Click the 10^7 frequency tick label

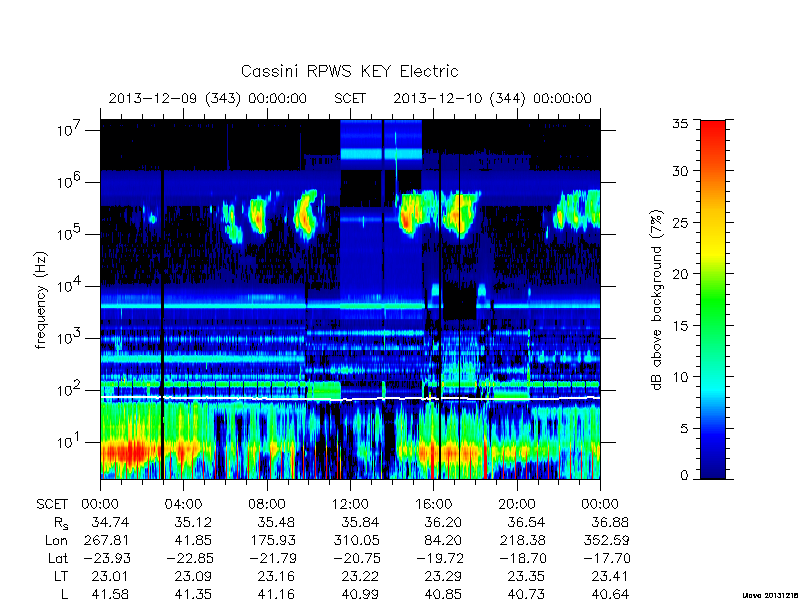(70, 130)
